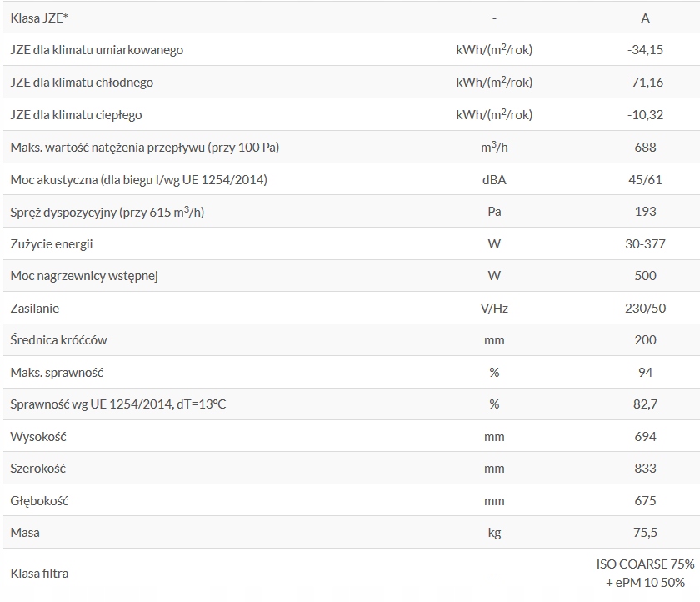Select the width value 833
The width and height of the screenshot is (700, 602).
click(x=645, y=469)
